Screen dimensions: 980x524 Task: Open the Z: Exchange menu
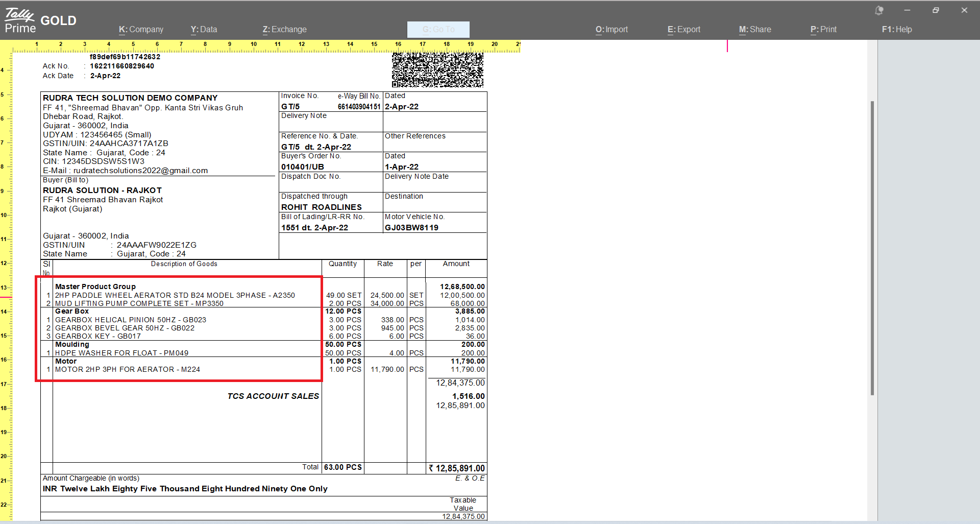click(x=284, y=30)
